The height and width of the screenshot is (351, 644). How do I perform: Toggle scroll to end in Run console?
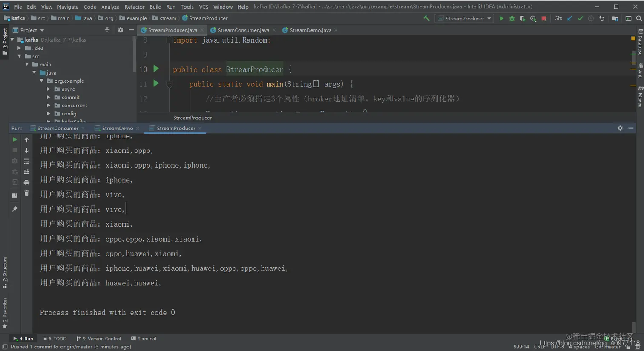pyautogui.click(x=26, y=172)
